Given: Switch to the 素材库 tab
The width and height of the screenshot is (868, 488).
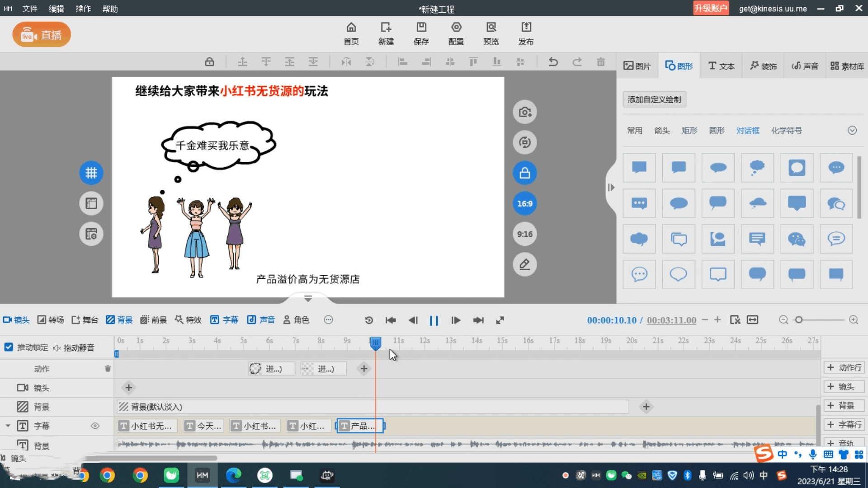Looking at the screenshot, I should coord(847,66).
